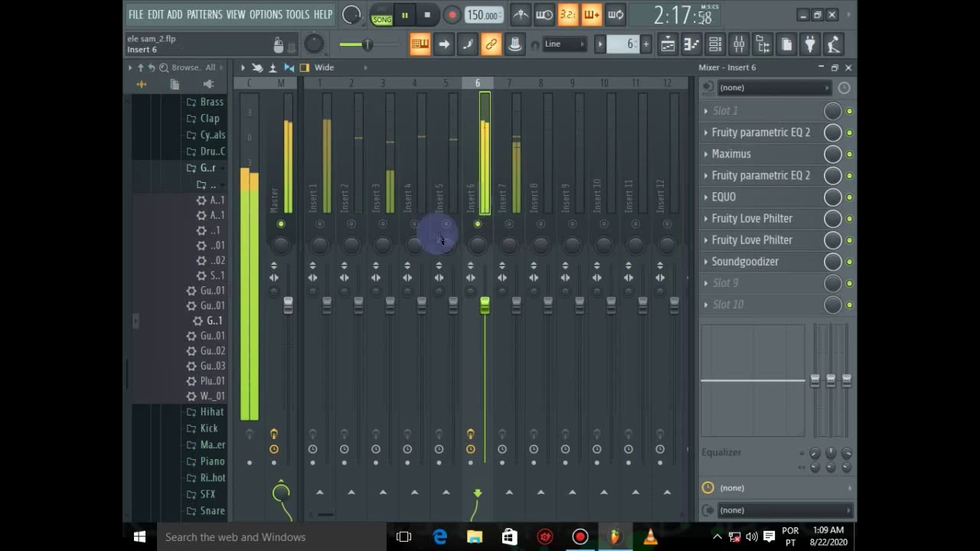The width and height of the screenshot is (980, 551).
Task: Expand the Clap folder in browser
Action: [204, 119]
